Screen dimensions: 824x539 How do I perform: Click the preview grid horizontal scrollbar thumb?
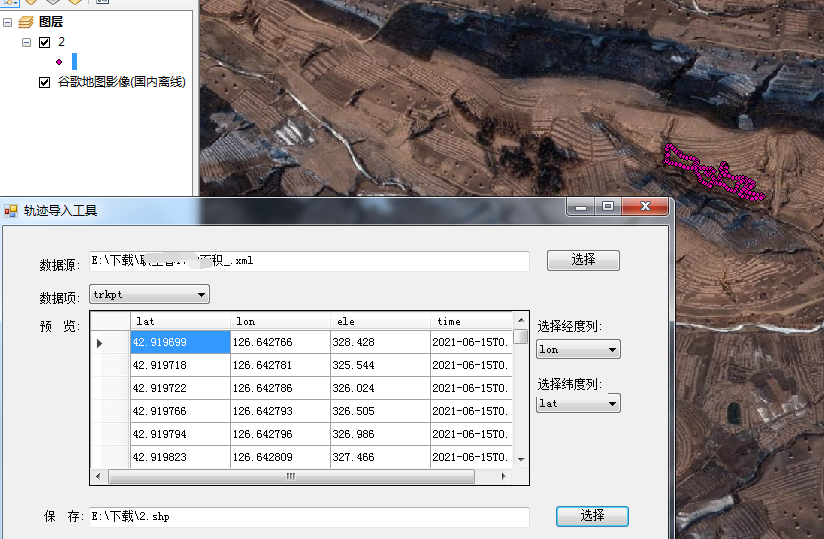pos(290,477)
